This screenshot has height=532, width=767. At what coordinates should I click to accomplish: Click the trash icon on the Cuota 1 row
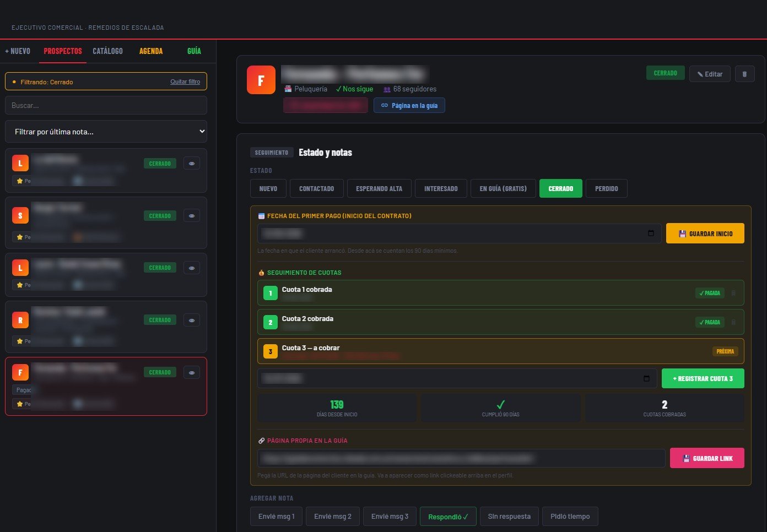(x=733, y=293)
